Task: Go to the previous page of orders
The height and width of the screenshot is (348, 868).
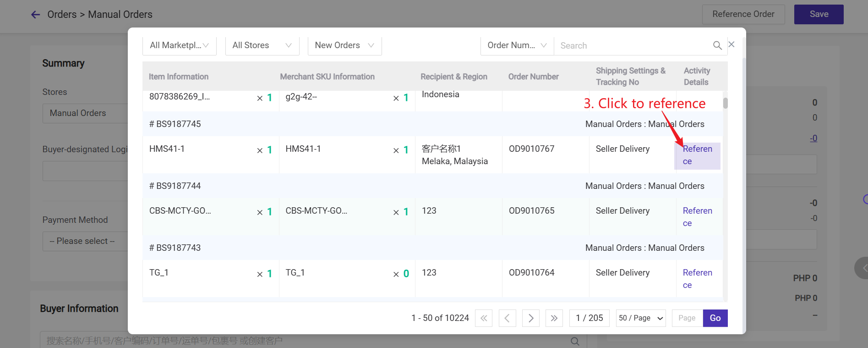Action: [507, 318]
